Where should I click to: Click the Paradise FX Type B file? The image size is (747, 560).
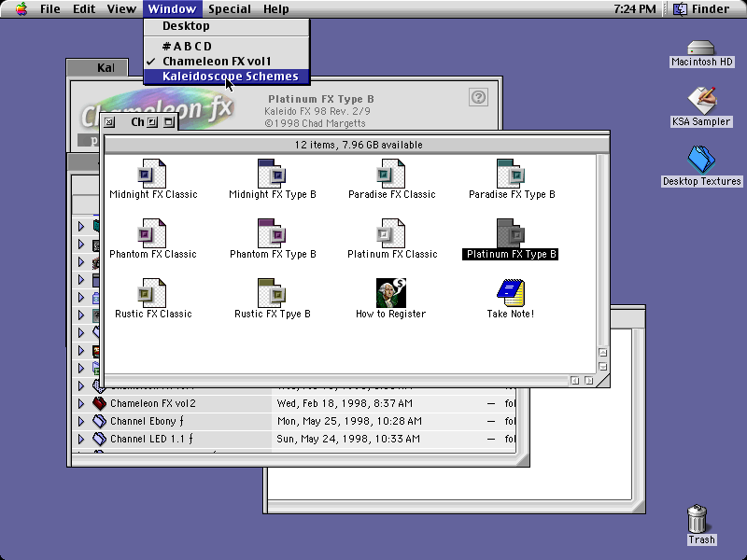tap(511, 175)
